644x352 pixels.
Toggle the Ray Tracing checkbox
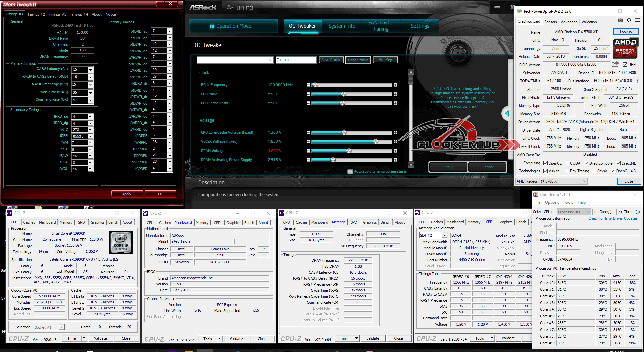[567, 171]
